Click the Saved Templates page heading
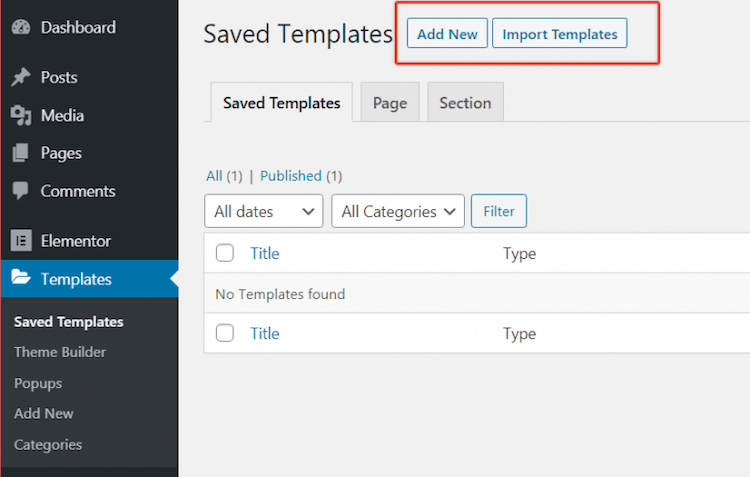750x477 pixels. [298, 34]
